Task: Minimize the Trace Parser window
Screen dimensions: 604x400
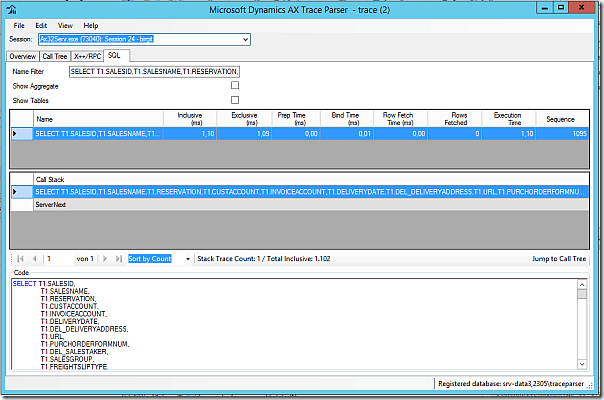Action: pos(545,8)
